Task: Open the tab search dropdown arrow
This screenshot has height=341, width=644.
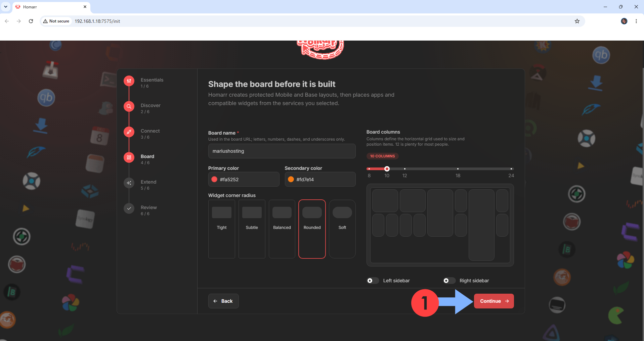Action: 6,7
